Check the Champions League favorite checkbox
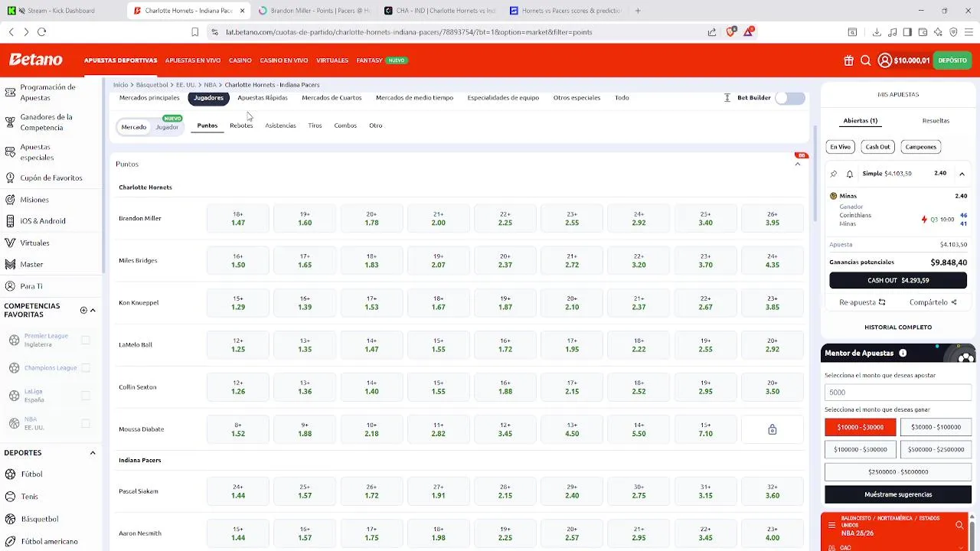Image resolution: width=980 pixels, height=551 pixels. click(x=86, y=368)
